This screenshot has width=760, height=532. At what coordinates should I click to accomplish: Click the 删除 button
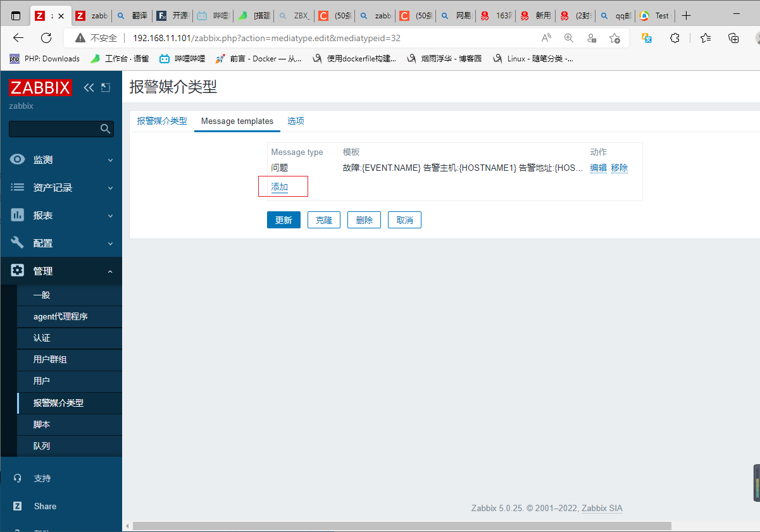point(364,220)
